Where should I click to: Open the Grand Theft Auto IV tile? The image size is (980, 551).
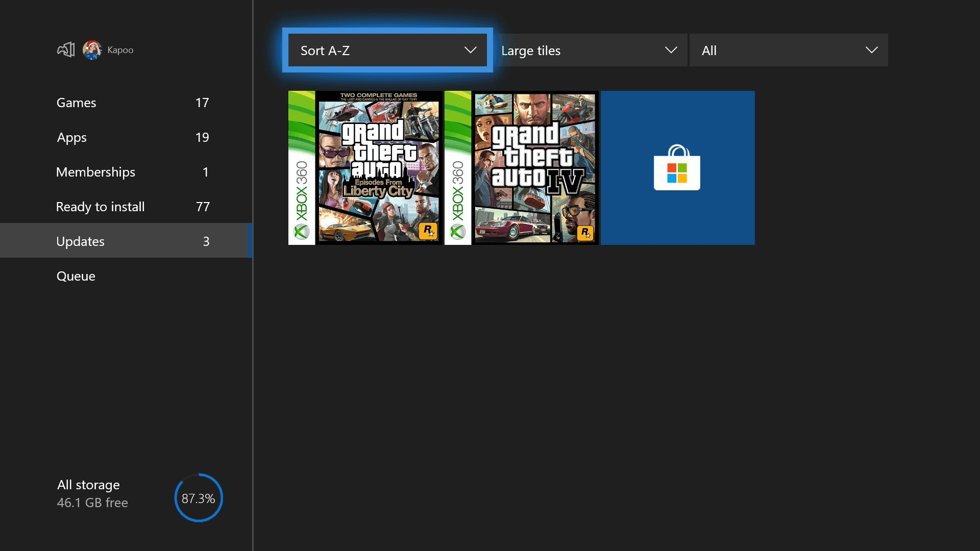tap(522, 168)
